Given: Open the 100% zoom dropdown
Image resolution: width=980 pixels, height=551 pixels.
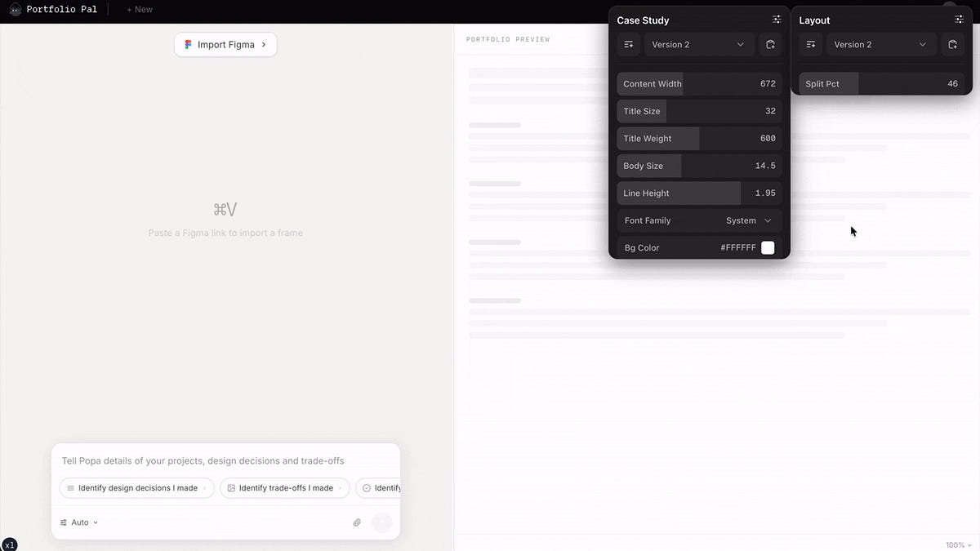Looking at the screenshot, I should tap(958, 544).
